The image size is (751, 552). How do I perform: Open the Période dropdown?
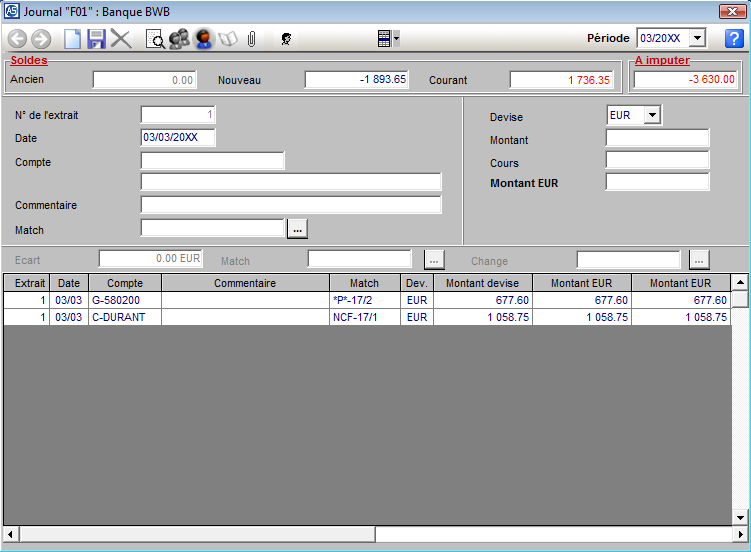698,38
